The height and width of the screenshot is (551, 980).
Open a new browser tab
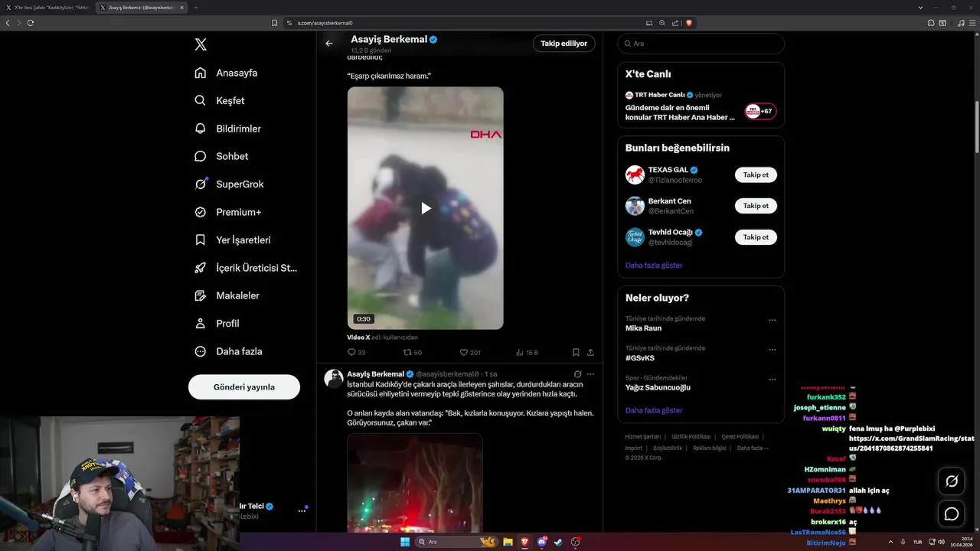coord(195,8)
